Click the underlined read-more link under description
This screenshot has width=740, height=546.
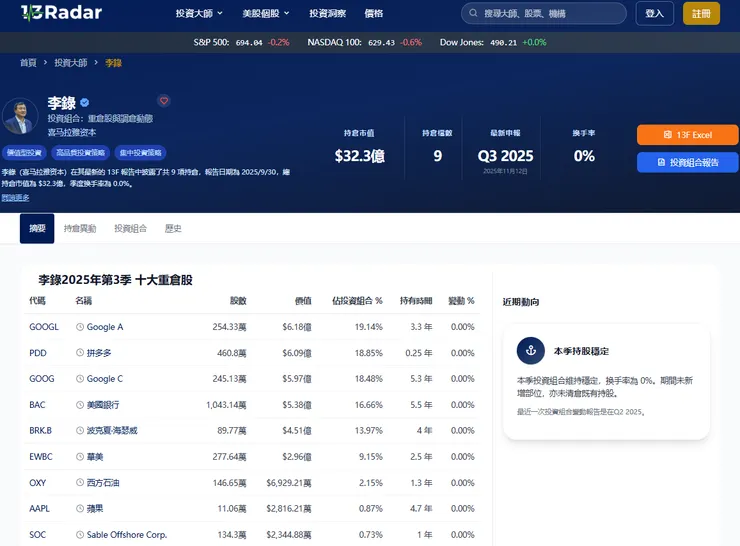coord(15,198)
